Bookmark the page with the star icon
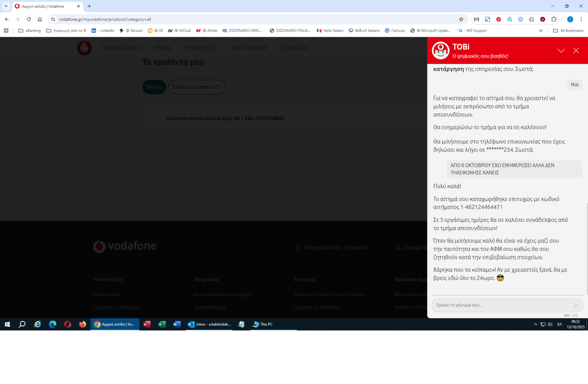Image resolution: width=588 pixels, height=384 pixels. pos(461,19)
